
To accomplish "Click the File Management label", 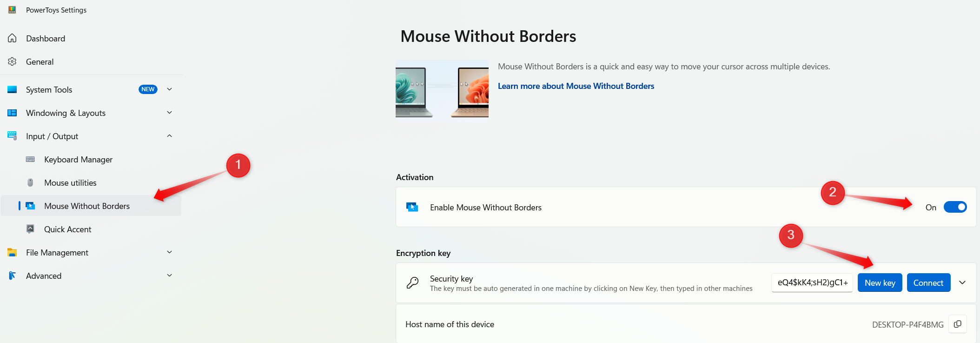I will [x=57, y=252].
